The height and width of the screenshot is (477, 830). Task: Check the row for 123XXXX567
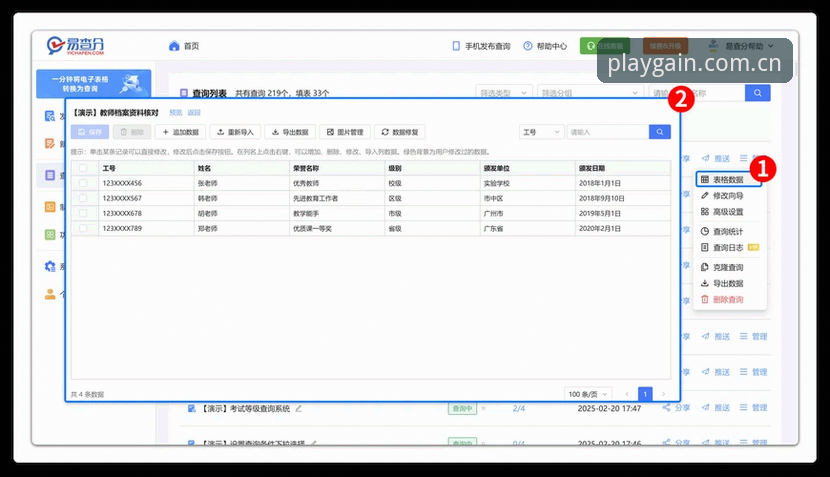pyautogui.click(x=83, y=198)
